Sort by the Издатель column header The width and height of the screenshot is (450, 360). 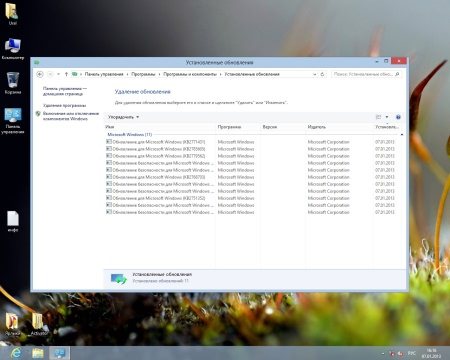pyautogui.click(x=339, y=127)
